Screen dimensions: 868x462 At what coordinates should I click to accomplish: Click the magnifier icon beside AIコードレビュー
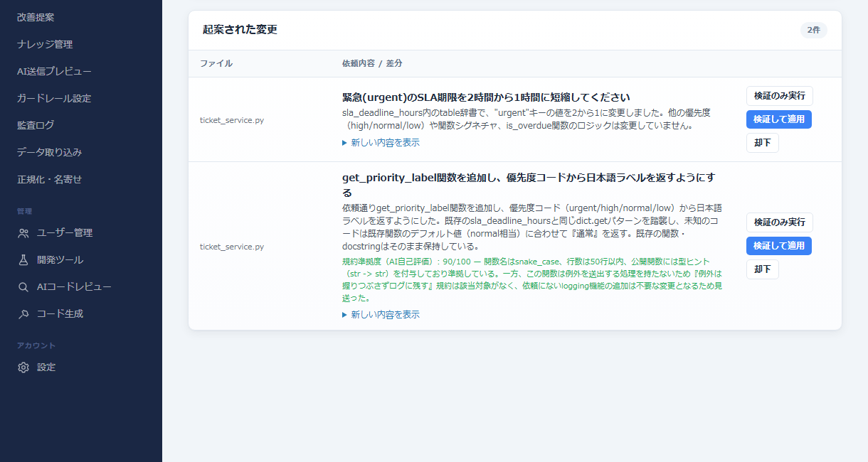tap(23, 286)
